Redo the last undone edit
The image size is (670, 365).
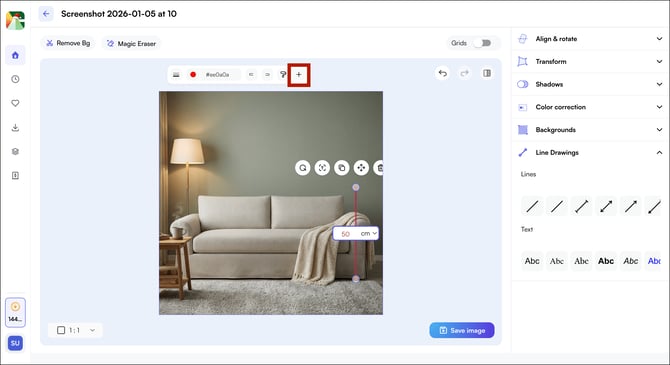(464, 74)
